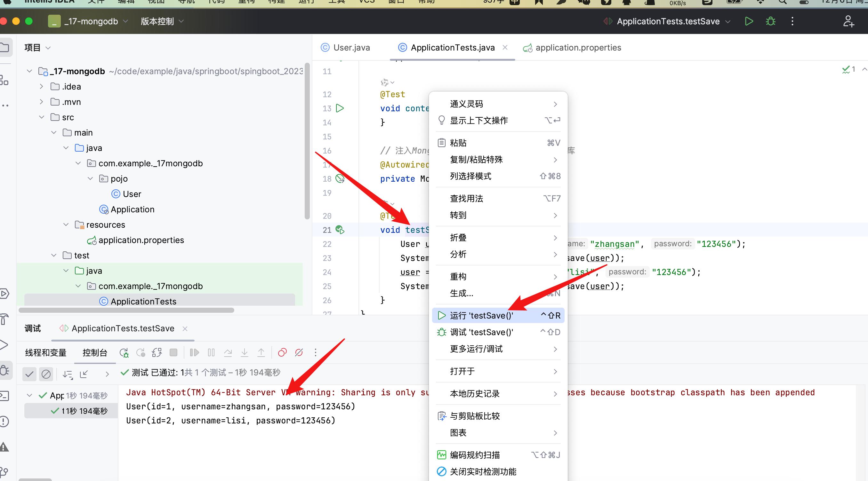Start debugging with the toolbar bug icon
Viewport: 868px width, 481px height.
pyautogui.click(x=770, y=21)
